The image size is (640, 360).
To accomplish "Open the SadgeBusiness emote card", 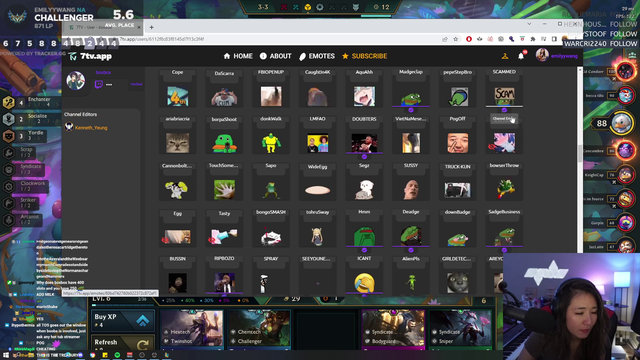I will point(504,229).
